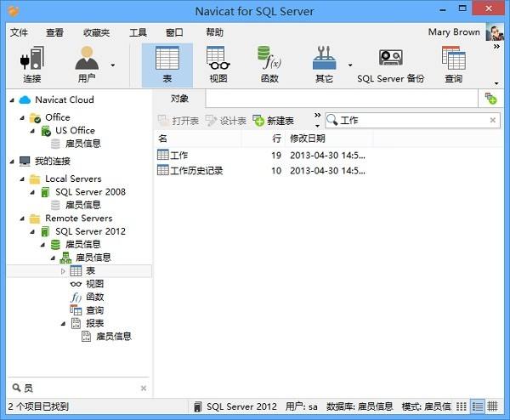The height and width of the screenshot is (420, 510).
Task: Click the Navicat Cloud icon in tree
Action: click(25, 99)
